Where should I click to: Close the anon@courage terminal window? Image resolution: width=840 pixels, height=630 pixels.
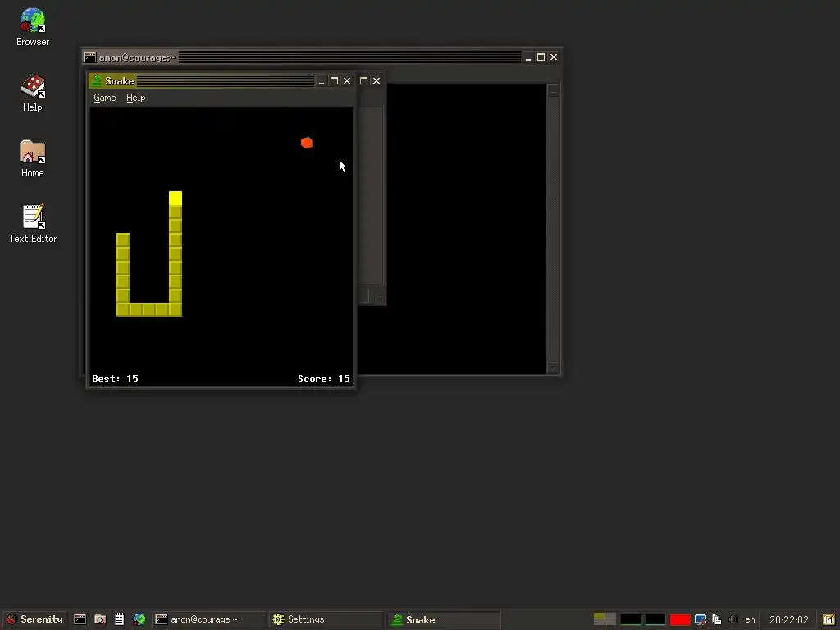[x=554, y=57]
